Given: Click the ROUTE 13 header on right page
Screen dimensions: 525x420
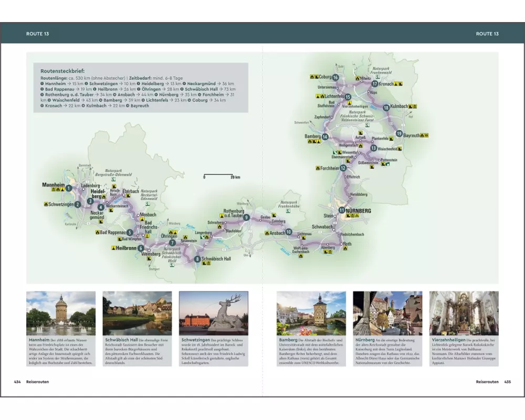Looking at the screenshot, I should (x=487, y=34).
